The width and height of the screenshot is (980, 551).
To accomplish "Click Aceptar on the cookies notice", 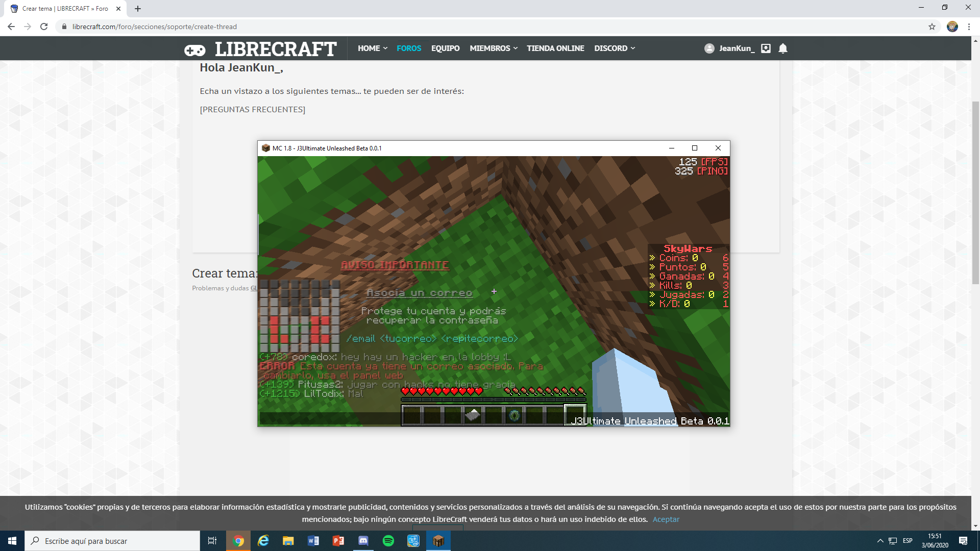I will pos(666,519).
